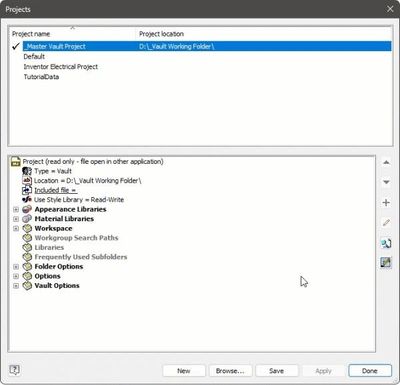Expand the Options node
This screenshot has height=385, width=400.
pos(16,276)
